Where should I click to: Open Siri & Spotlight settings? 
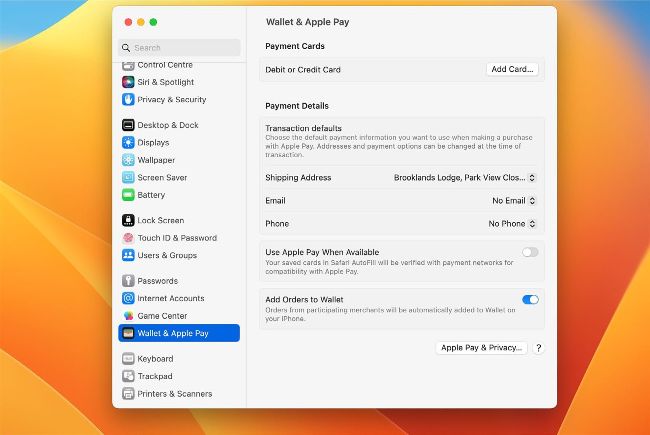click(166, 82)
